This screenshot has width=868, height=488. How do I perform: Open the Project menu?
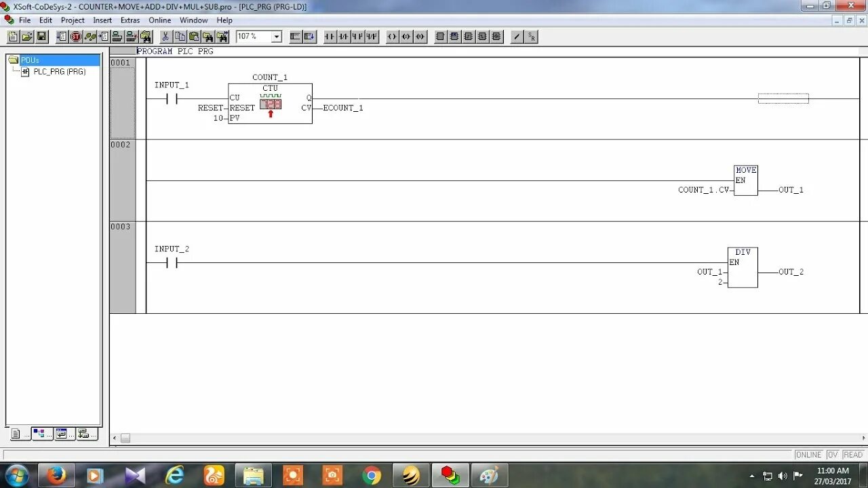(73, 20)
